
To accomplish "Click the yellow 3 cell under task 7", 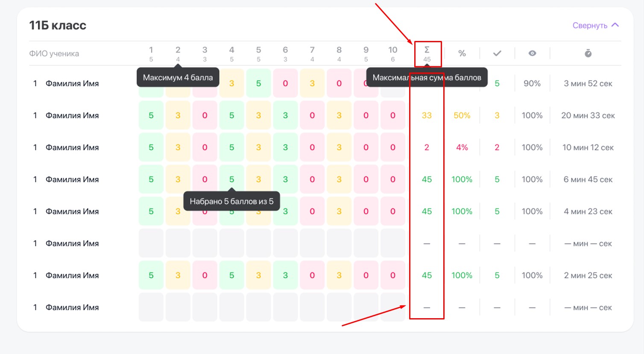I will click(312, 84).
